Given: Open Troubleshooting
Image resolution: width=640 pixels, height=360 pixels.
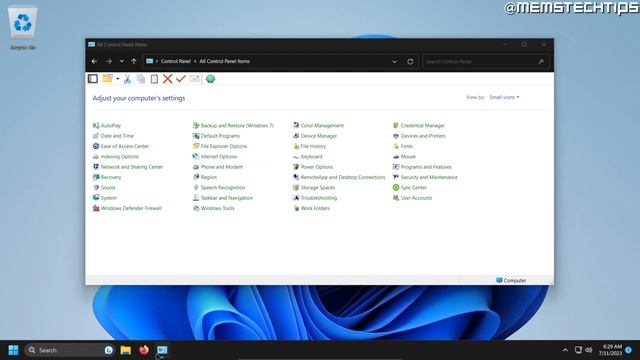Looking at the screenshot, I should [x=315, y=198].
